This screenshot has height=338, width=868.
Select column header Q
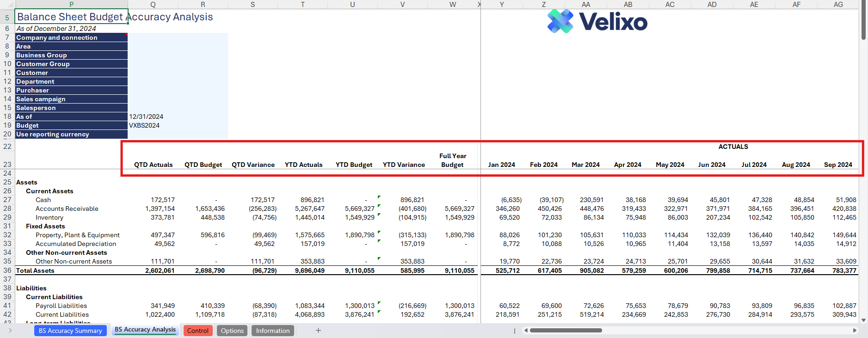click(153, 5)
